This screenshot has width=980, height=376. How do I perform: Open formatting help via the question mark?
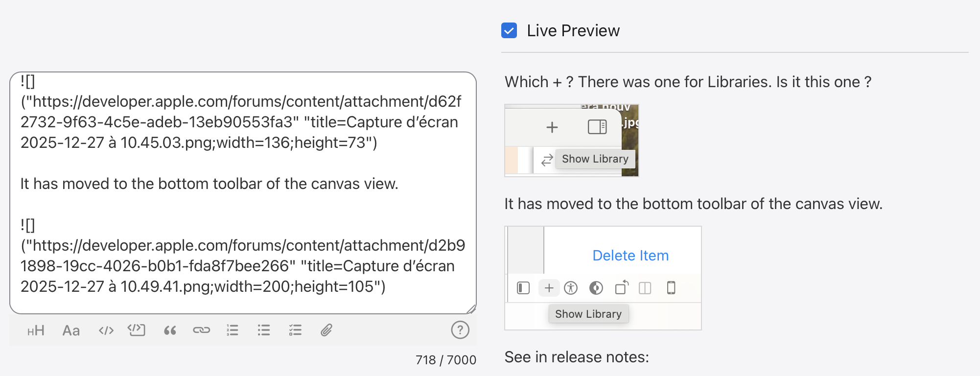(460, 330)
